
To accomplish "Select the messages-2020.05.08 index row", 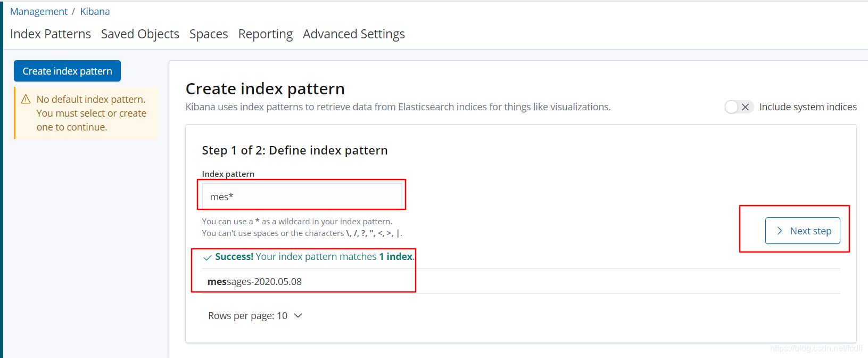I will tap(521, 281).
